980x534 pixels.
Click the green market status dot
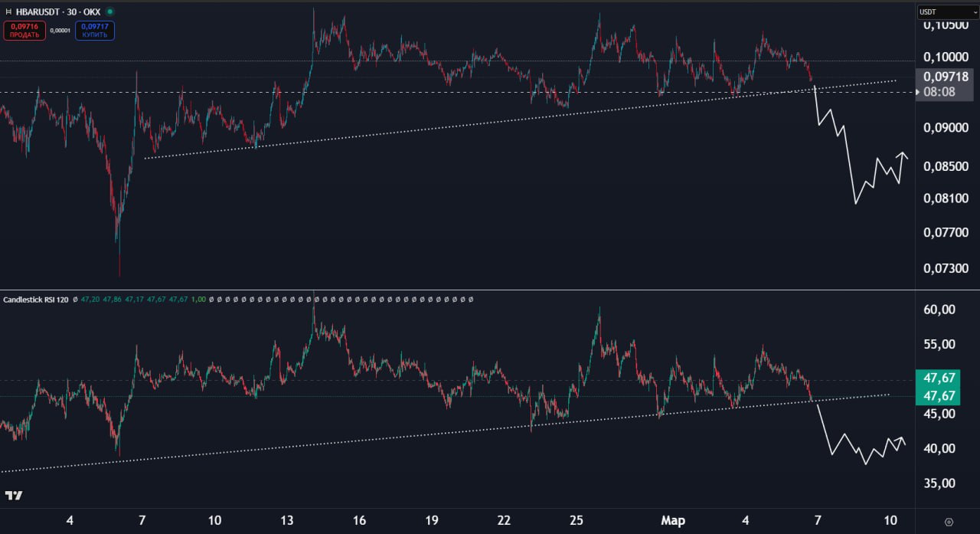point(110,12)
